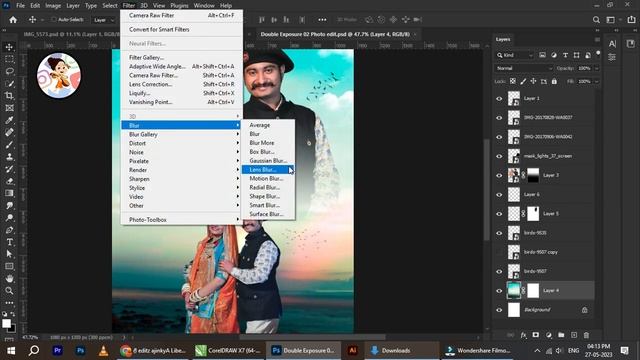Screen dimensions: 640x360
Task: Open more options ellipsis in options bar
Action: [x=322, y=20]
